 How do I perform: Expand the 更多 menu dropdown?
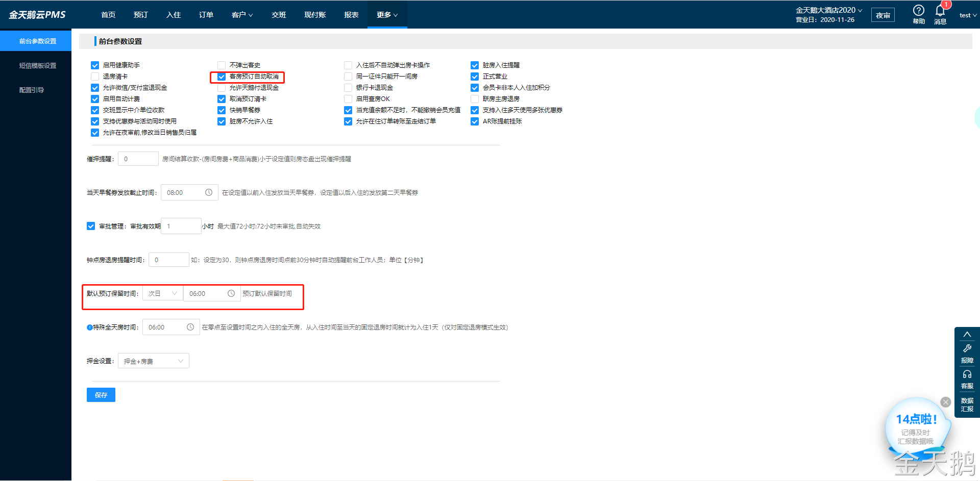[x=387, y=15]
